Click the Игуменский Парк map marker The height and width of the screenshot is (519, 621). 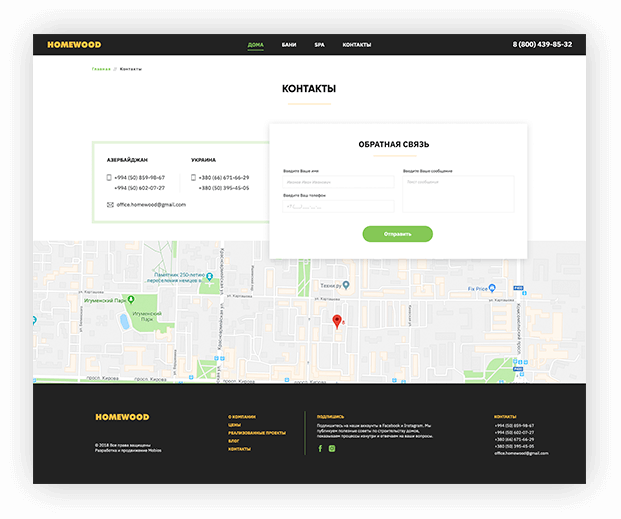pyautogui.click(x=131, y=300)
